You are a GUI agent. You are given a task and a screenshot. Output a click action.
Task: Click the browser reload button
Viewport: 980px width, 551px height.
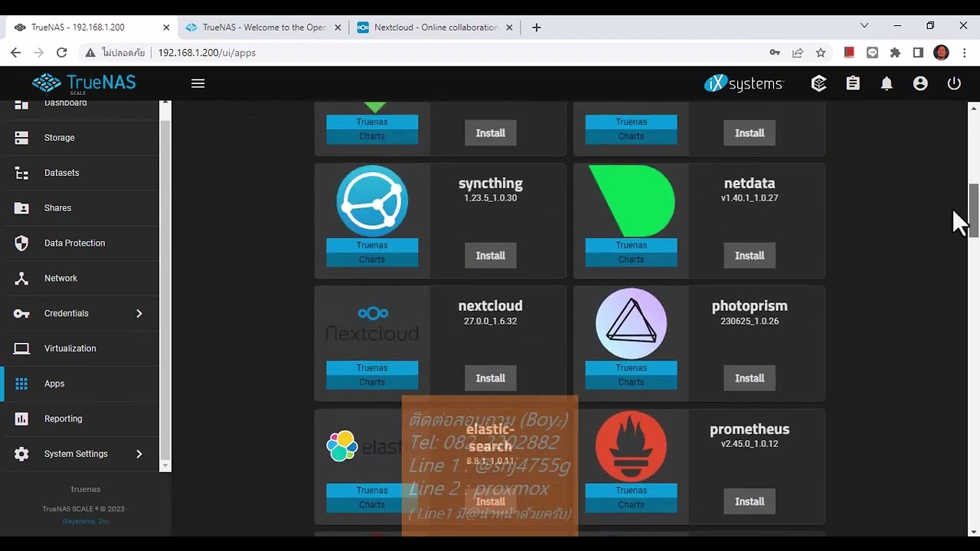coord(62,53)
